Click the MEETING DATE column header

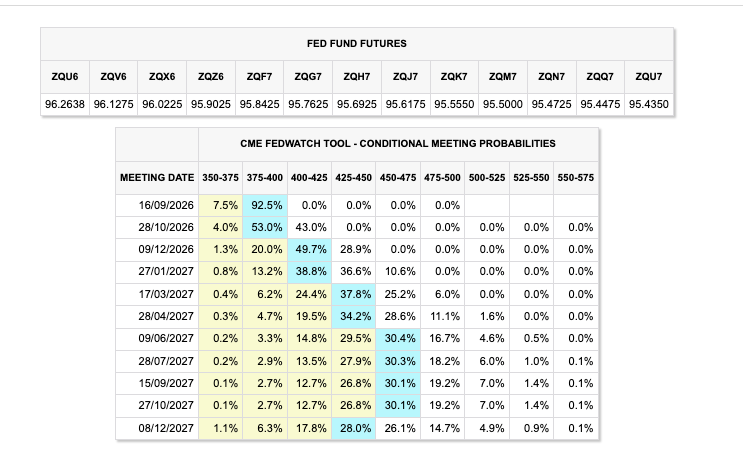coord(157,178)
